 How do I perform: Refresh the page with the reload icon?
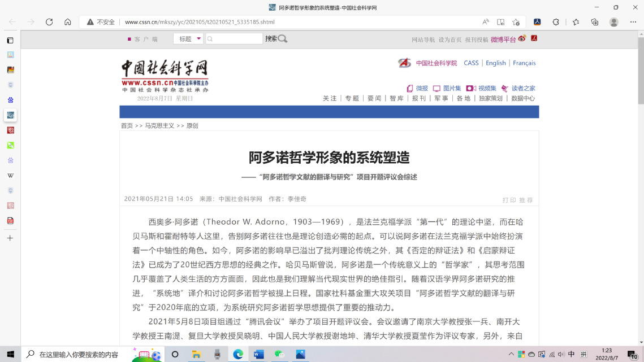(x=49, y=22)
